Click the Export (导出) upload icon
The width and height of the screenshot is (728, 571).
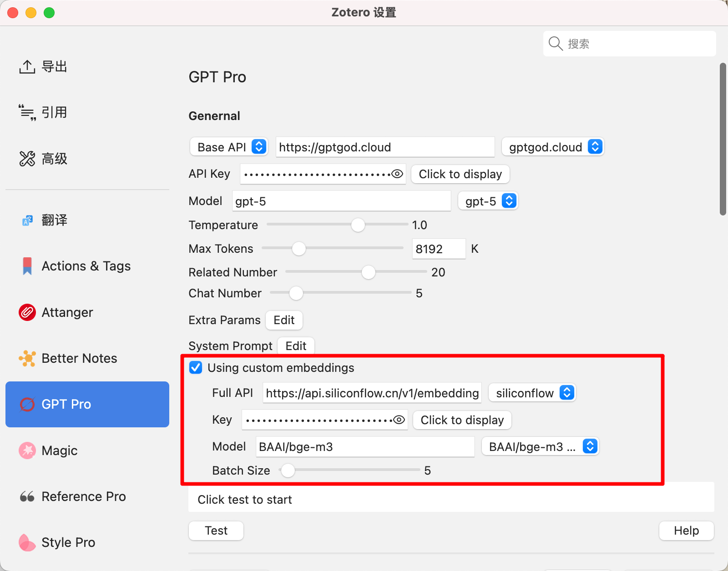(x=27, y=67)
